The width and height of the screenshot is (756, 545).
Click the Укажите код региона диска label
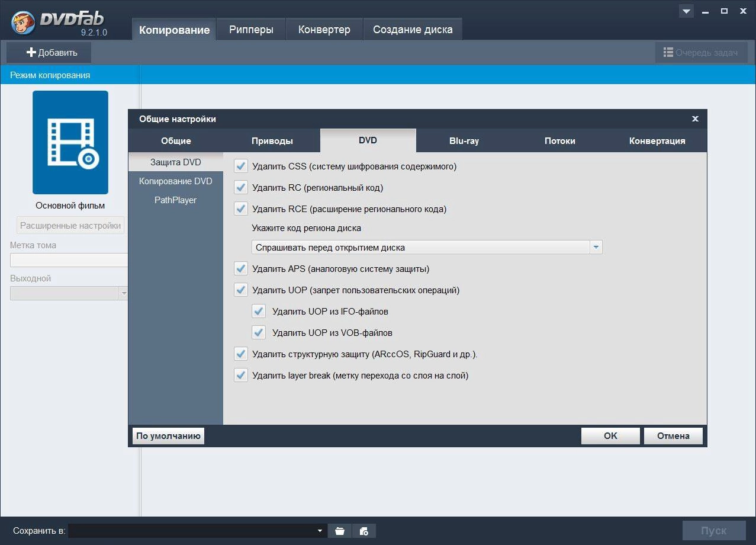tap(306, 228)
